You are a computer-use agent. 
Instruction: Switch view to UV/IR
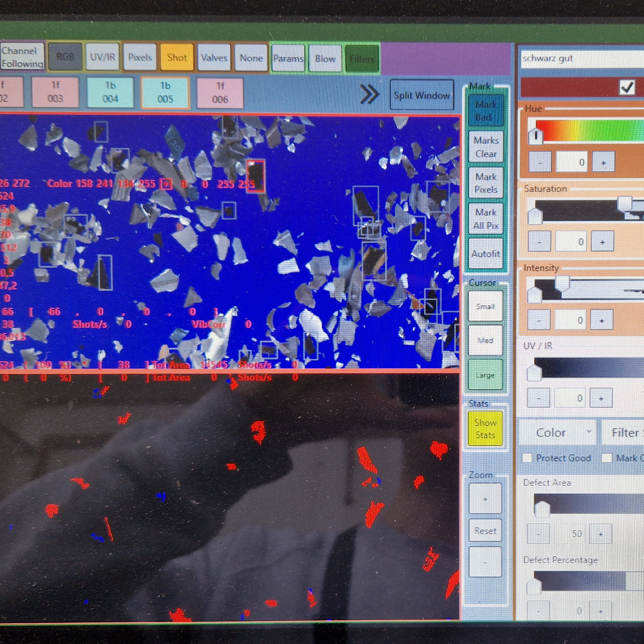(x=103, y=57)
